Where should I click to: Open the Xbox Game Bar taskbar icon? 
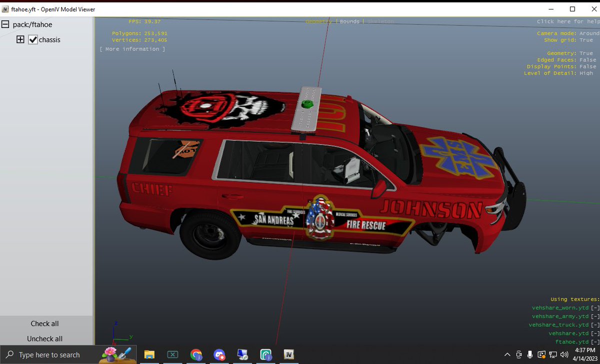coord(172,355)
